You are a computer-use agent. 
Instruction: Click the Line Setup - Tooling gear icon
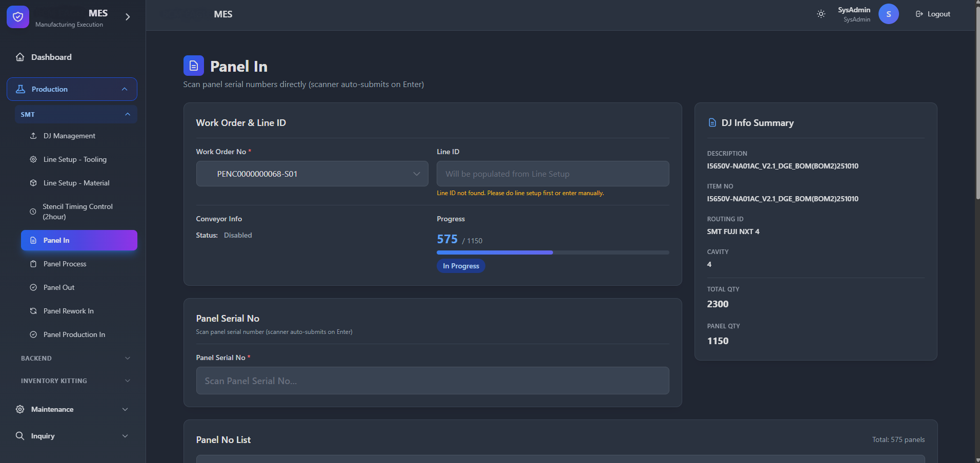click(33, 159)
